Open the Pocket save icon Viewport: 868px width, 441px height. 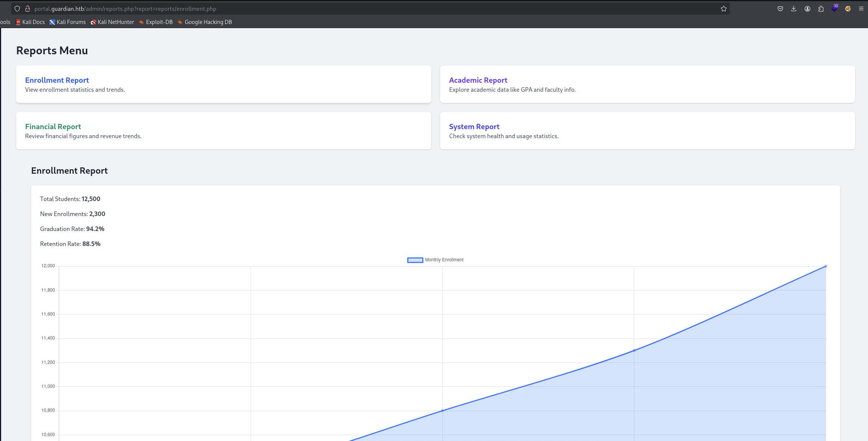click(x=780, y=9)
